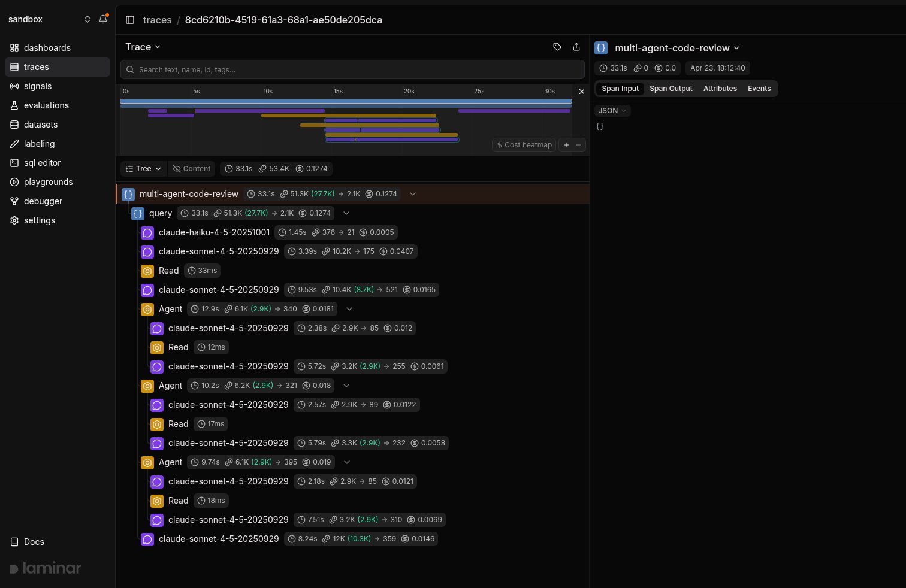Switch to the Span Output tab

click(671, 89)
